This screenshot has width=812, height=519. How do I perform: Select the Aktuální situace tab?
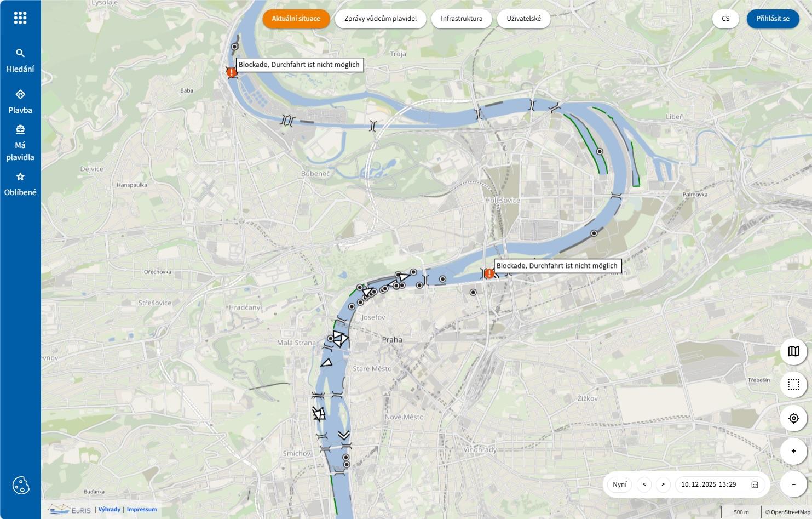[296, 19]
